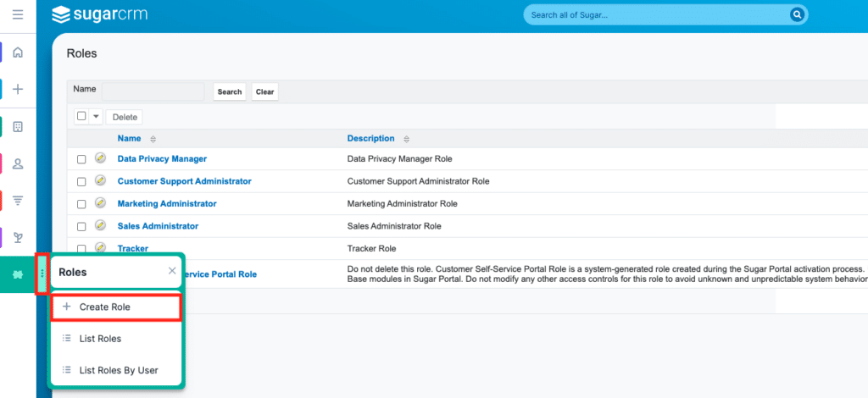
Task: Check the Tracker row checkbox
Action: pos(81,249)
